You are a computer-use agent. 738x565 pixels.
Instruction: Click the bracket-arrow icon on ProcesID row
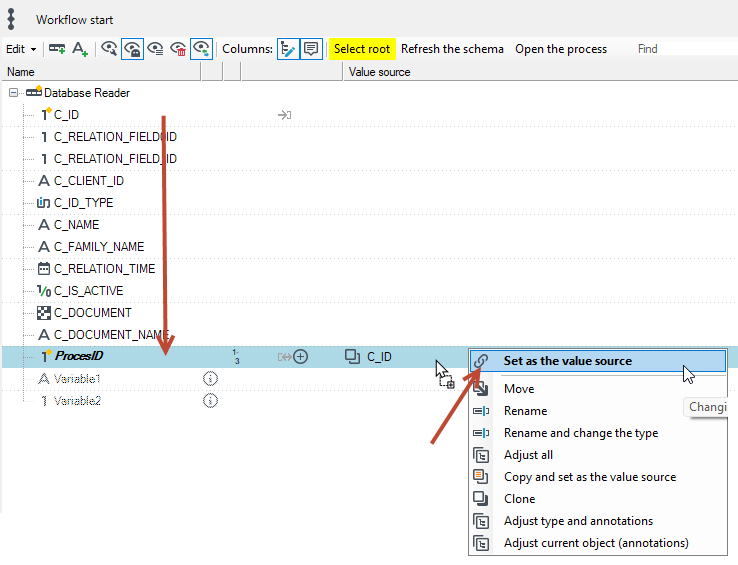point(284,357)
